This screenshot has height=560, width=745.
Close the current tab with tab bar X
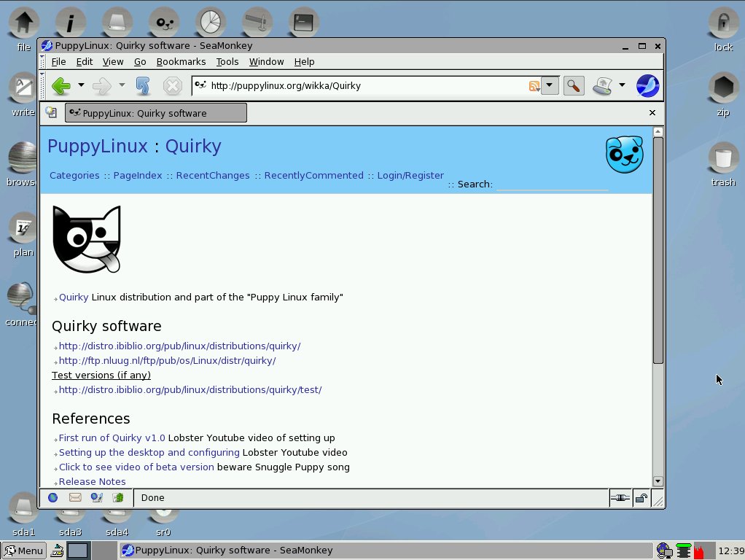(x=652, y=113)
